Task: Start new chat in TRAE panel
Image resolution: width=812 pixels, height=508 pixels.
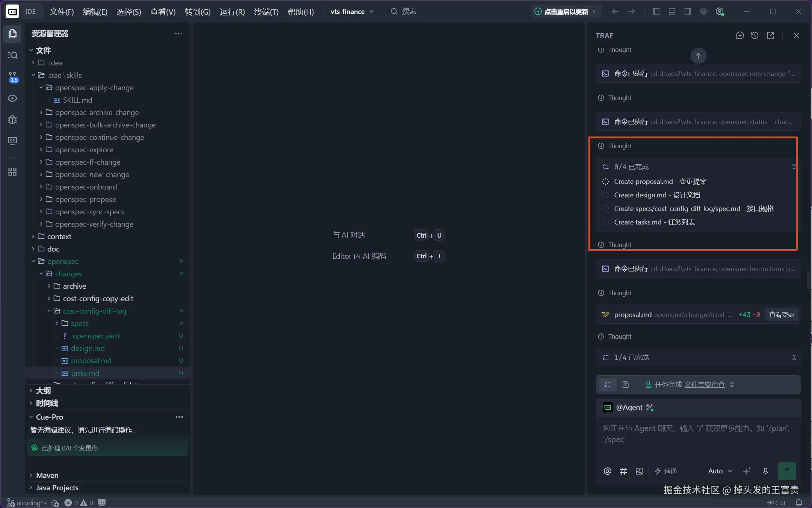Action: [739, 35]
